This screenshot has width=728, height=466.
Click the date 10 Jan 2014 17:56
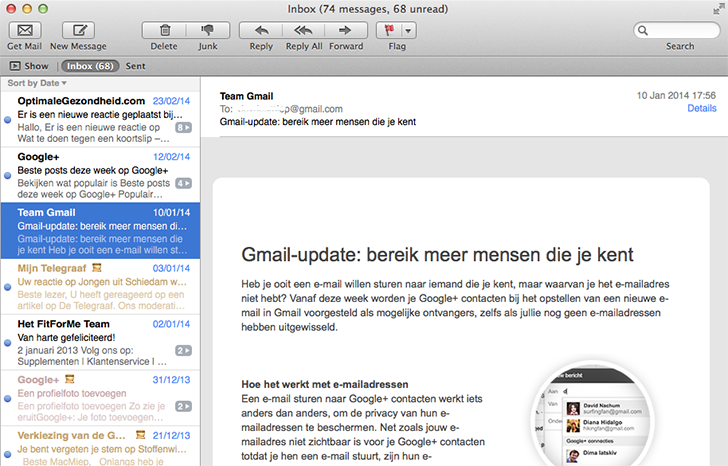click(x=676, y=96)
